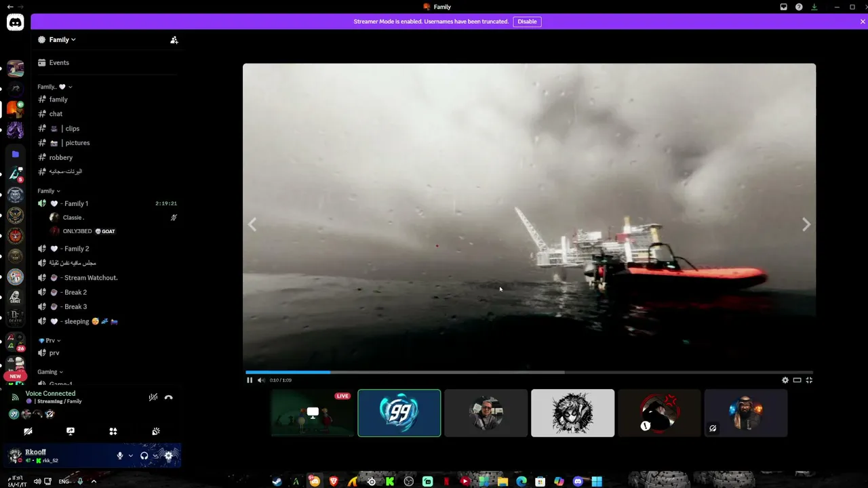868x488 pixels.
Task: Enter fullscreen on the video player
Action: (809, 380)
